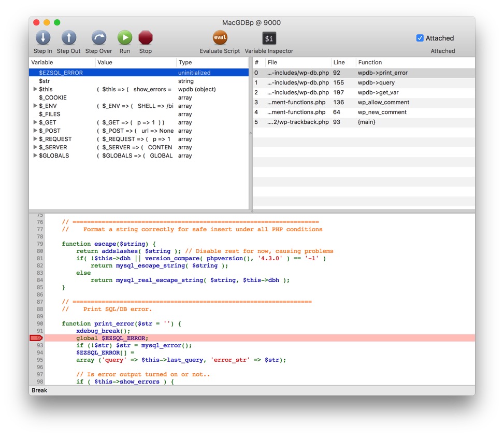Stop debugging with the red Stop icon
Image resolution: width=504 pixels, height=437 pixels.
coord(145,38)
